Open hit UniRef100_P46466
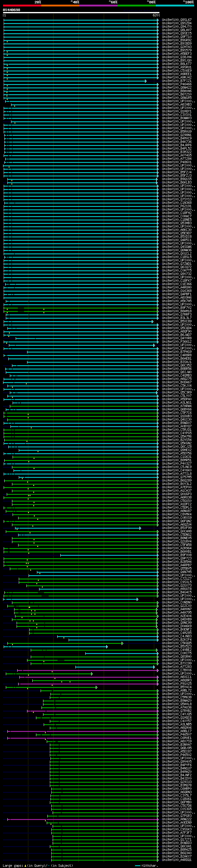Screen dimensions: 197x868 pyautogui.click(x=177, y=84)
